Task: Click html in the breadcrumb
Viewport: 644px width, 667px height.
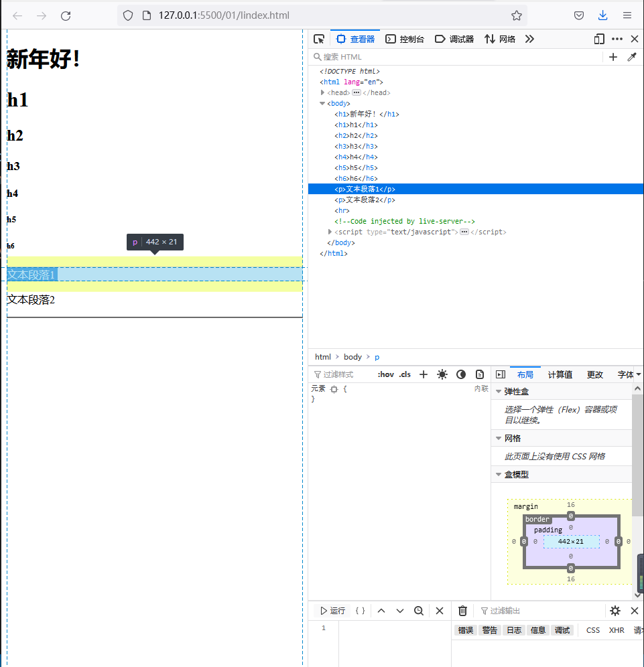Action: click(x=322, y=357)
